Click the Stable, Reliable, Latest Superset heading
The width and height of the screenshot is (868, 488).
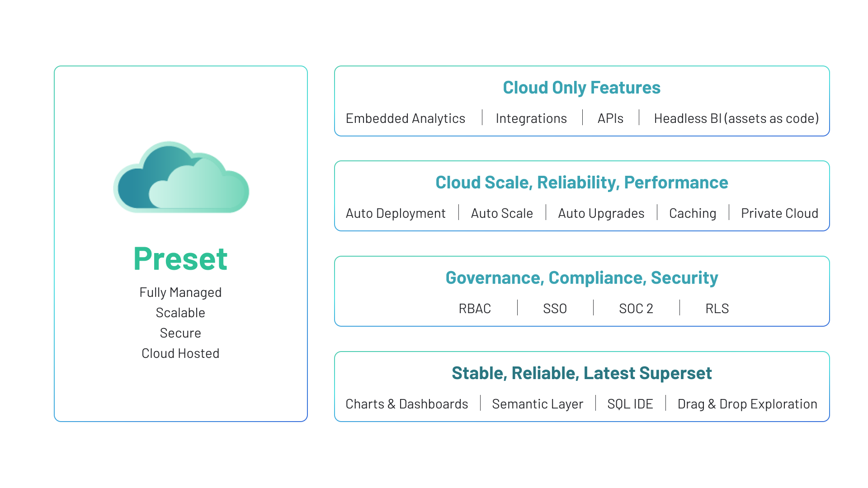pyautogui.click(x=581, y=373)
